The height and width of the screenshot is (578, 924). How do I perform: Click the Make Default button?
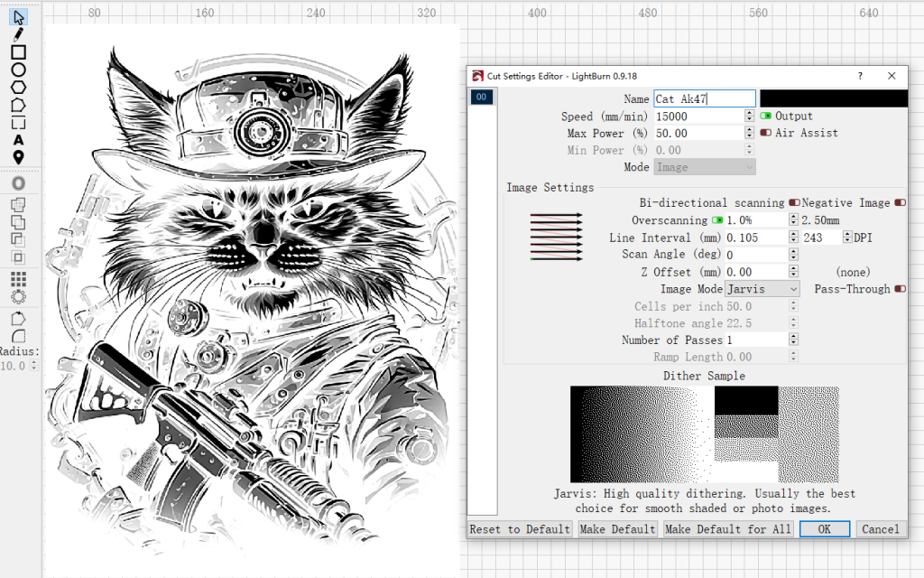click(x=617, y=529)
